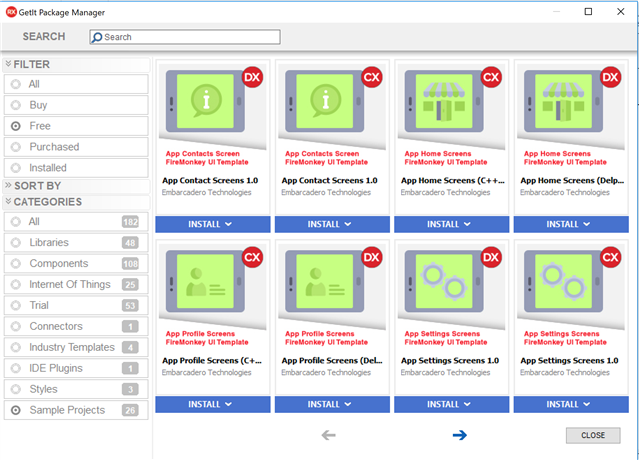Viewport: 639px width, 460px height.
Task: Click the DX badge on the first App Settings Screens card
Action: click(x=491, y=257)
